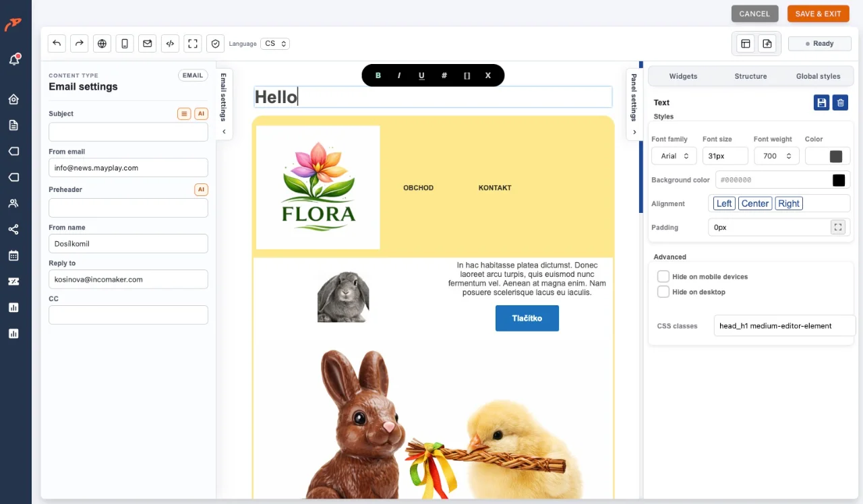
Task: Click the save as new template icon
Action: pyautogui.click(x=767, y=44)
